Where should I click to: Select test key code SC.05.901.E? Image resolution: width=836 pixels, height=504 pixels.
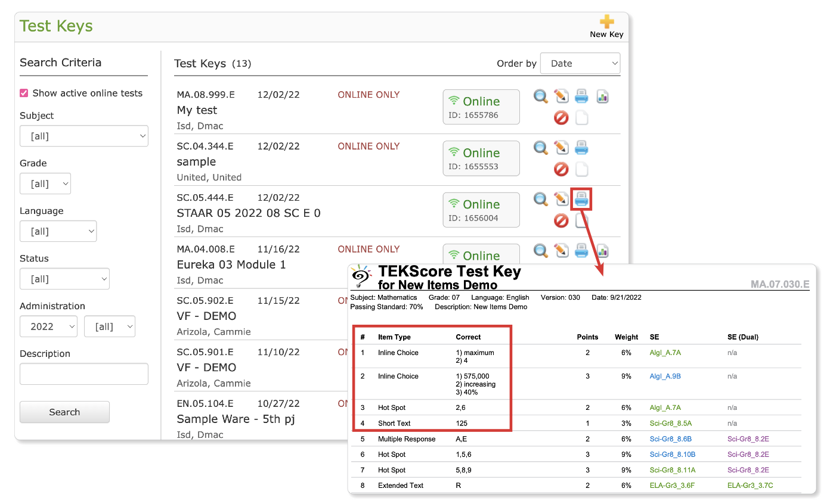click(205, 352)
